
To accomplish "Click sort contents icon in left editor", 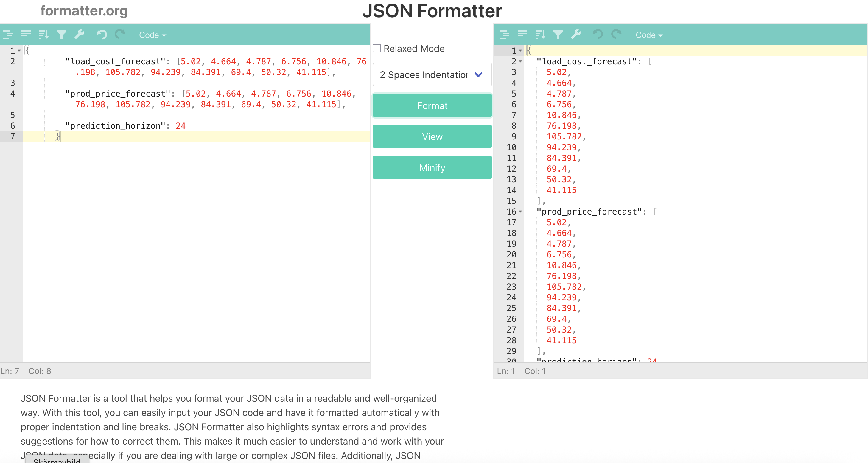I will click(43, 34).
